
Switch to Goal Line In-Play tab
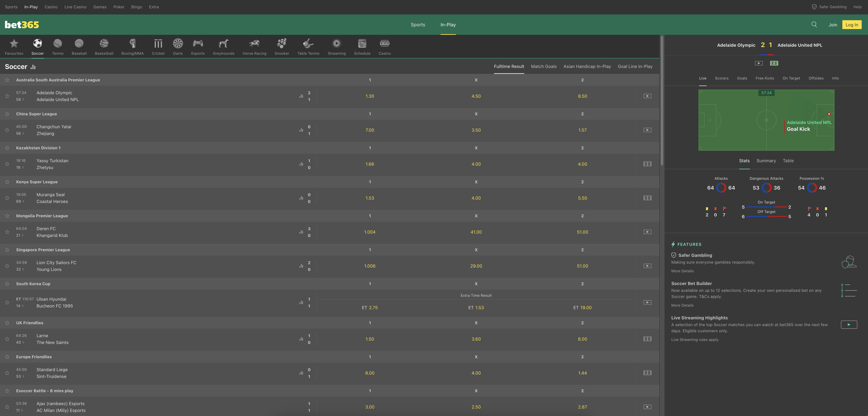tap(635, 67)
